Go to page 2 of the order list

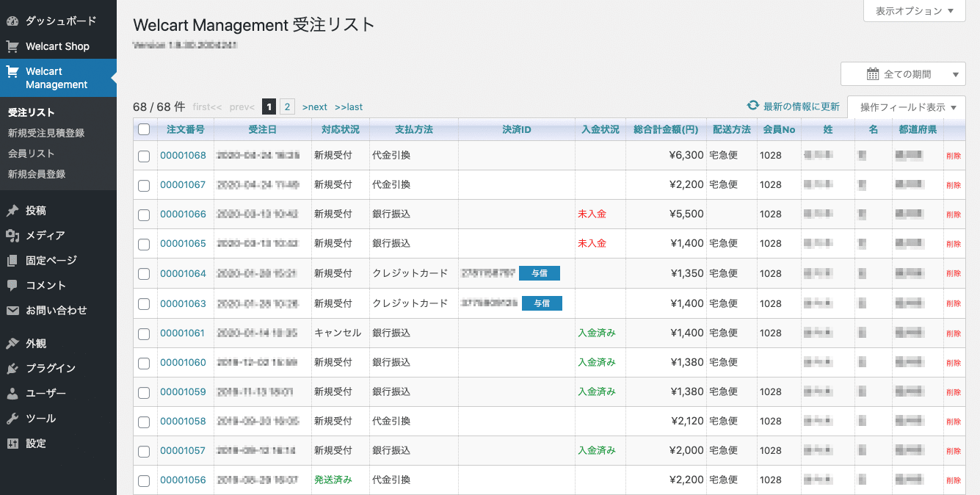tap(288, 107)
